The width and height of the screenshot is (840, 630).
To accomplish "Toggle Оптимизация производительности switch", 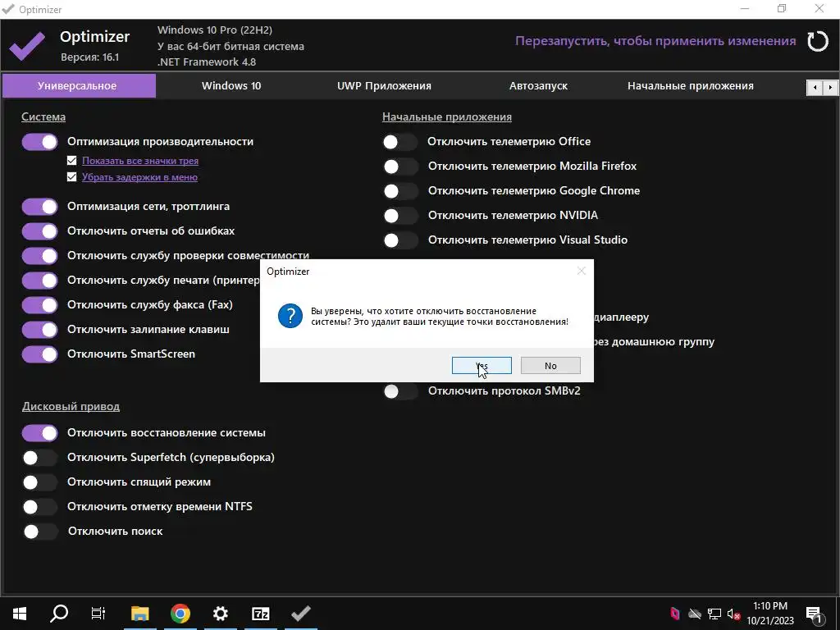I will (x=39, y=142).
